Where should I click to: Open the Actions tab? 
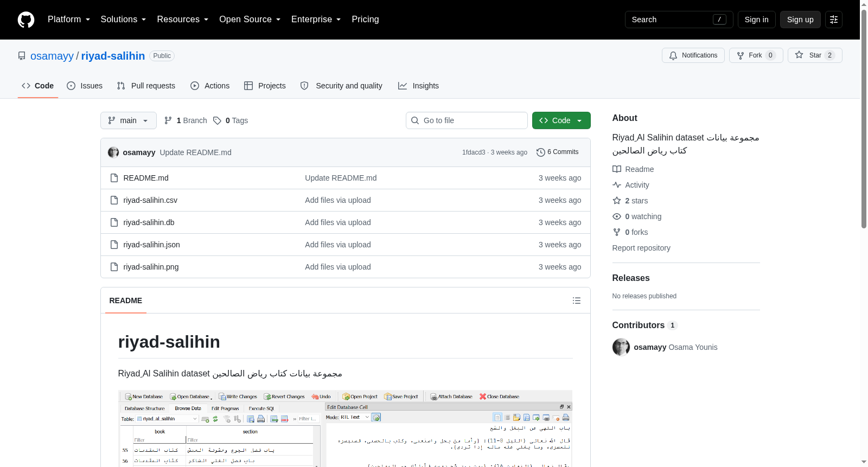point(210,86)
